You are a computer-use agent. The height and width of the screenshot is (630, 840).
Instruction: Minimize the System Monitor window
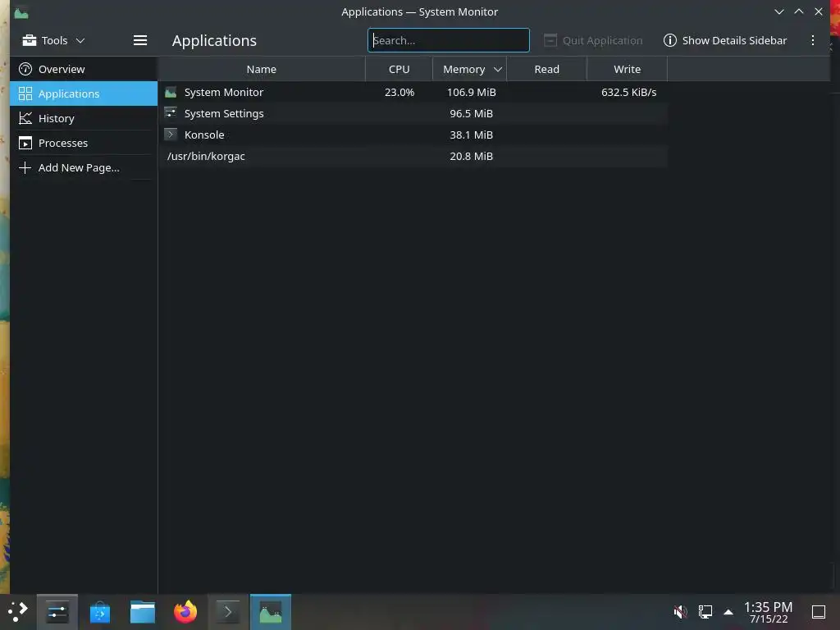coord(779,11)
